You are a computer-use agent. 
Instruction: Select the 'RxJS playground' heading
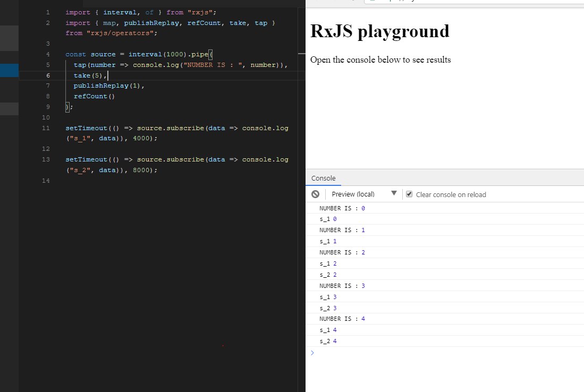tap(380, 31)
